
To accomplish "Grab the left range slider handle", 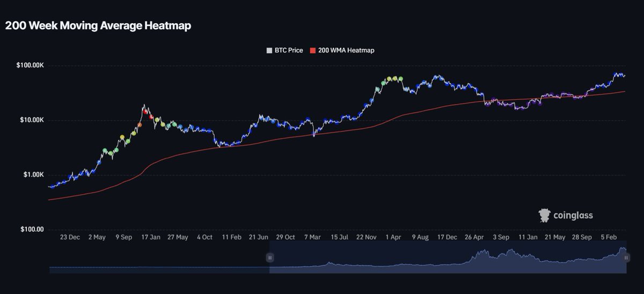I will pyautogui.click(x=269, y=258).
